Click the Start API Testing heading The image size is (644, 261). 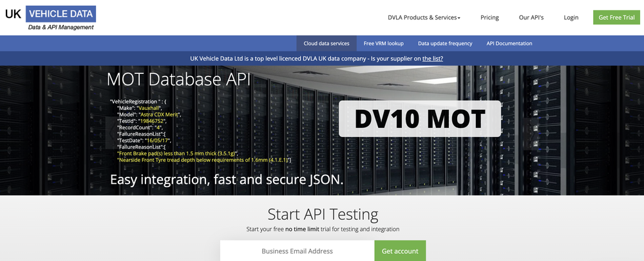tap(323, 214)
